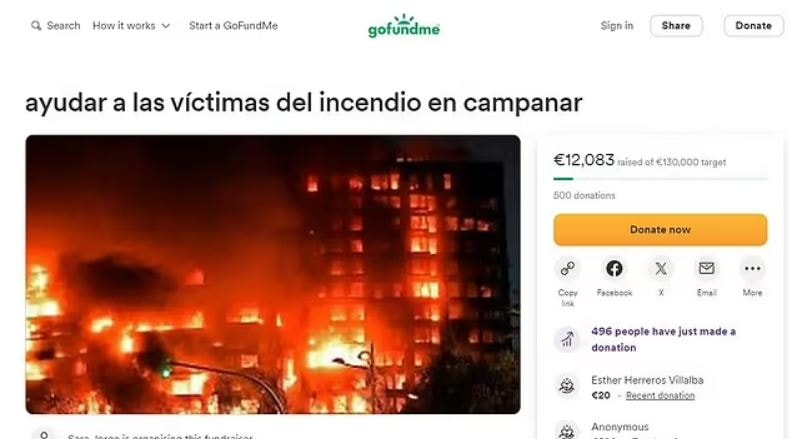Share fundraiser using the Facebook icon

[x=614, y=268]
